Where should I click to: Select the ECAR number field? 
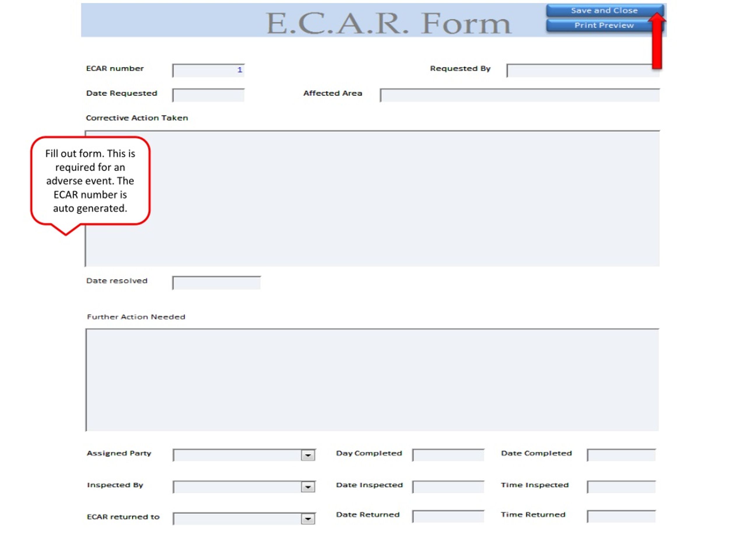[208, 71]
